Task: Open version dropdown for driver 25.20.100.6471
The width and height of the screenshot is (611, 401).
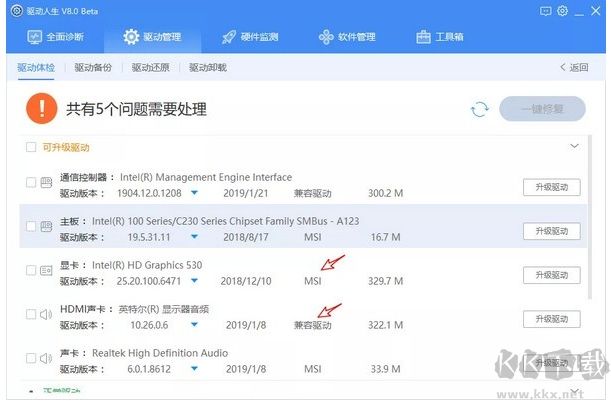Action: click(195, 281)
